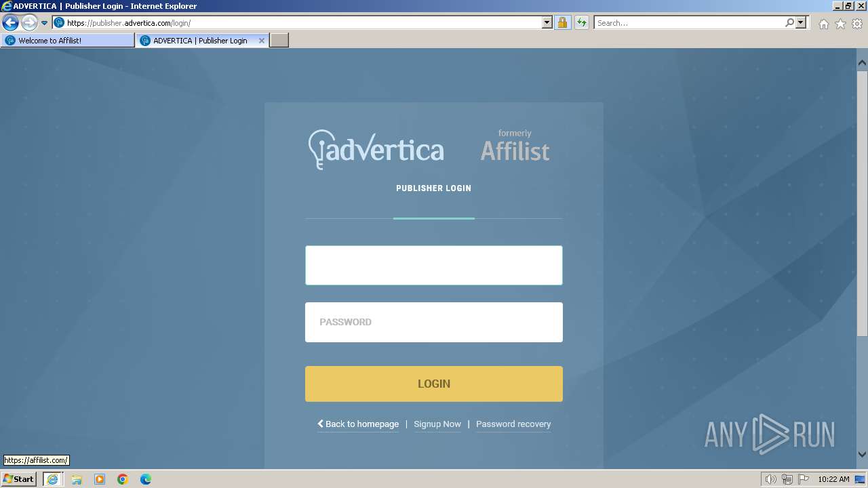Open a new blank tab button

pyautogui.click(x=279, y=41)
